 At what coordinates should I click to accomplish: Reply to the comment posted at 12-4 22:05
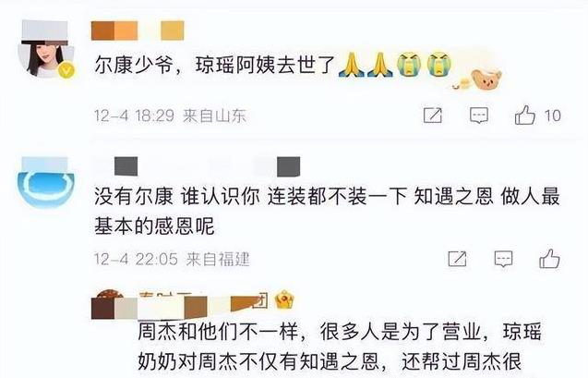pos(503,259)
